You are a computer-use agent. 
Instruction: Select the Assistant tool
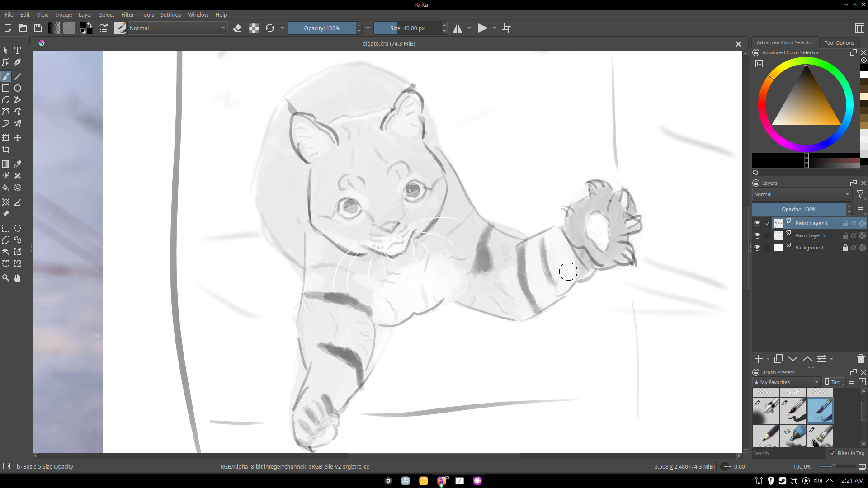[6, 202]
